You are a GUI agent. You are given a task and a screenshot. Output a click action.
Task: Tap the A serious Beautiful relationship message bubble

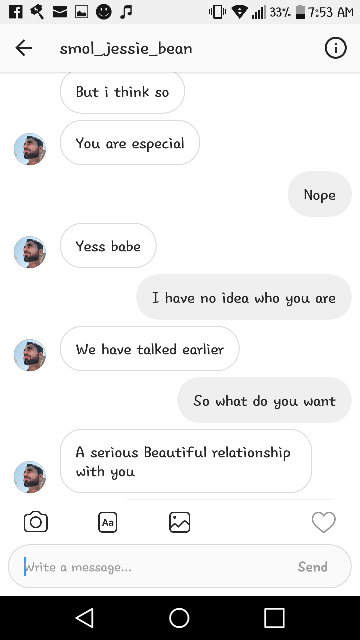(x=186, y=461)
